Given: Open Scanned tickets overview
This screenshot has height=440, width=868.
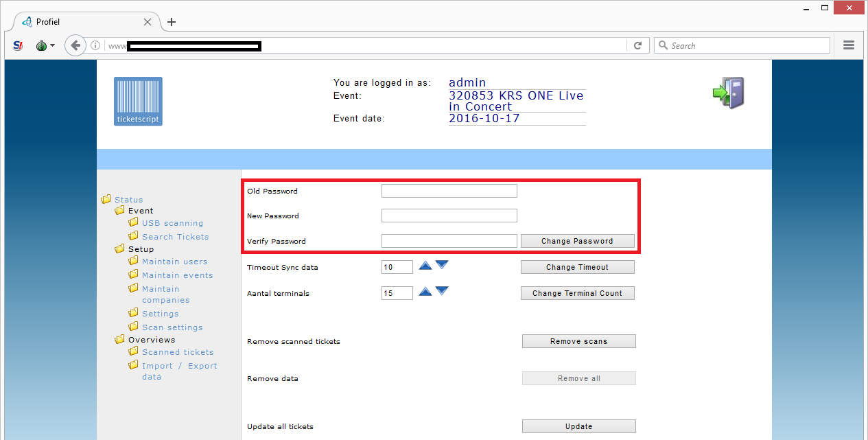Looking at the screenshot, I should [178, 352].
